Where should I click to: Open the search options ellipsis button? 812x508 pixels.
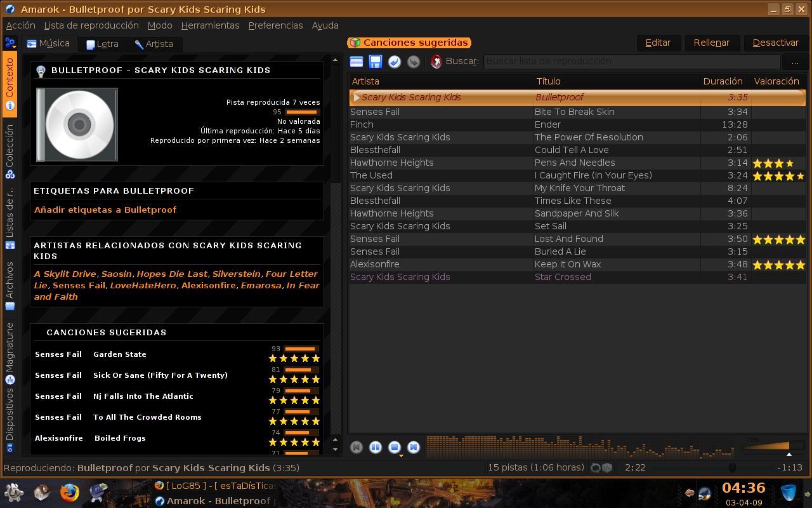(x=794, y=61)
